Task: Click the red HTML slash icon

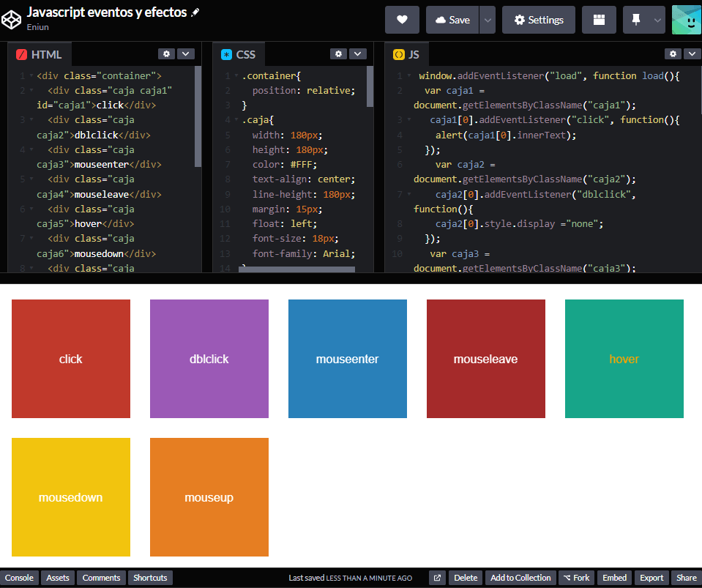Action: [21, 55]
